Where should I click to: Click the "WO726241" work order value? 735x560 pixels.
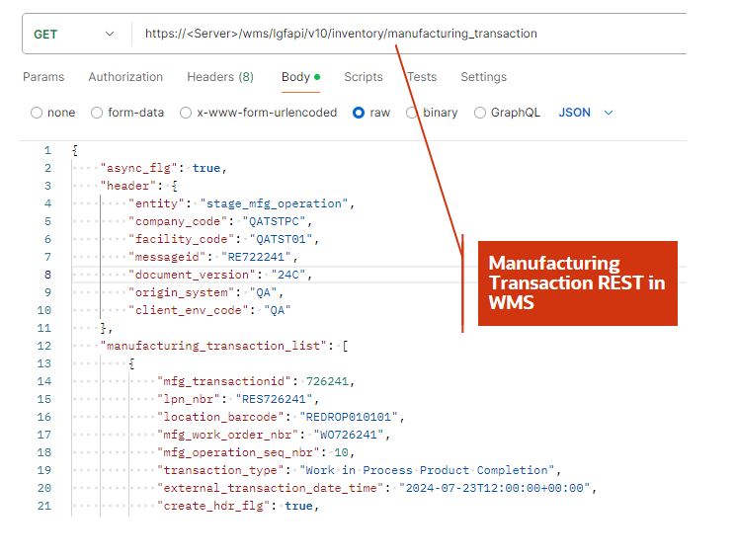[349, 436]
